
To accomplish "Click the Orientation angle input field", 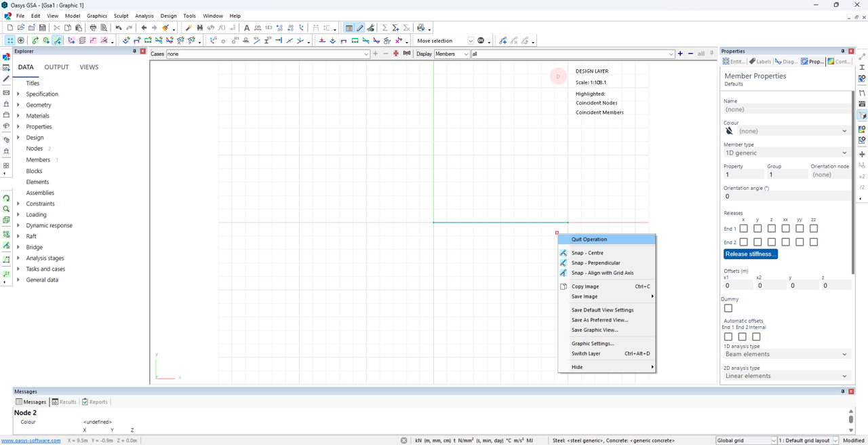I will click(786, 196).
